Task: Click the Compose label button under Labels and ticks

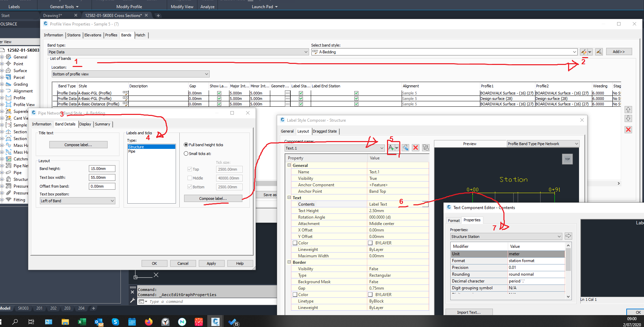Action: tap(213, 198)
